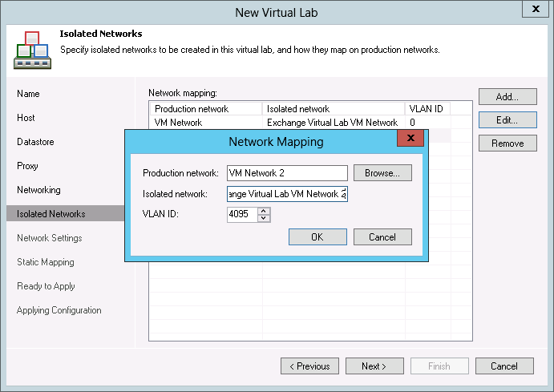554x392 pixels.
Task: Edit the selected network mapping
Action: pos(507,120)
